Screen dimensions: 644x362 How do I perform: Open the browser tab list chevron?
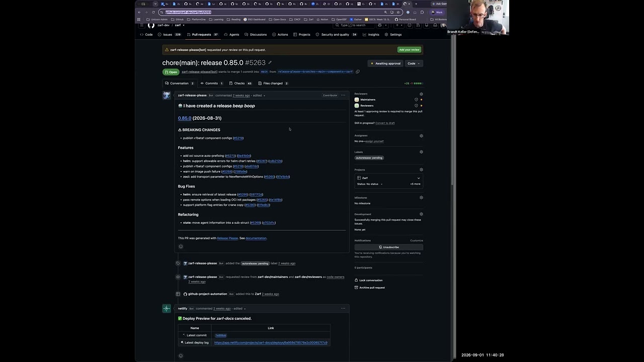[155, 4]
